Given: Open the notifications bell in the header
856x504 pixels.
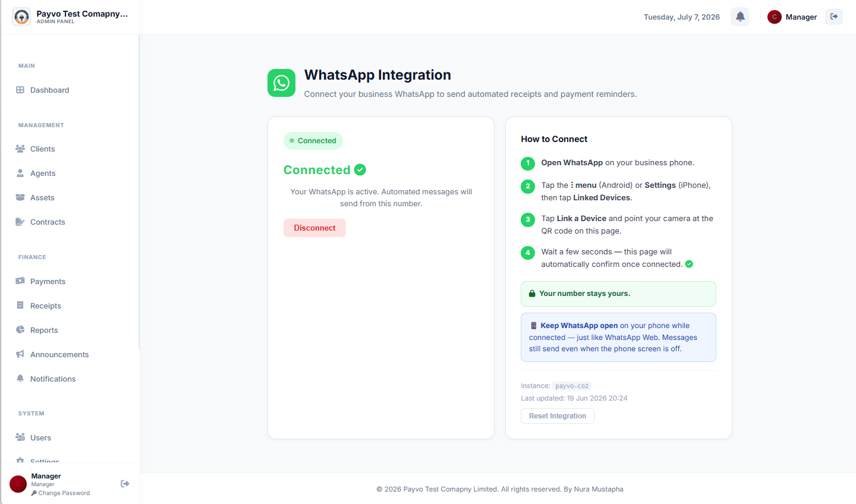Looking at the screenshot, I should click(740, 17).
